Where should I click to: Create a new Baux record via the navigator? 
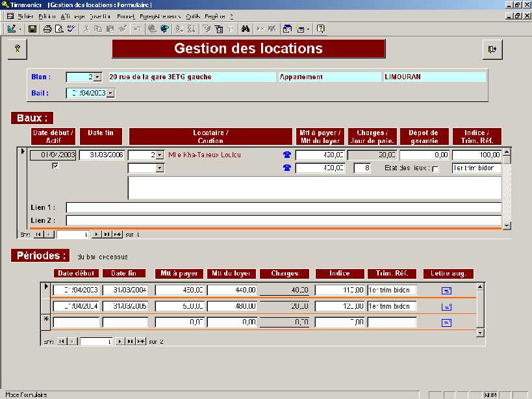coord(118,234)
